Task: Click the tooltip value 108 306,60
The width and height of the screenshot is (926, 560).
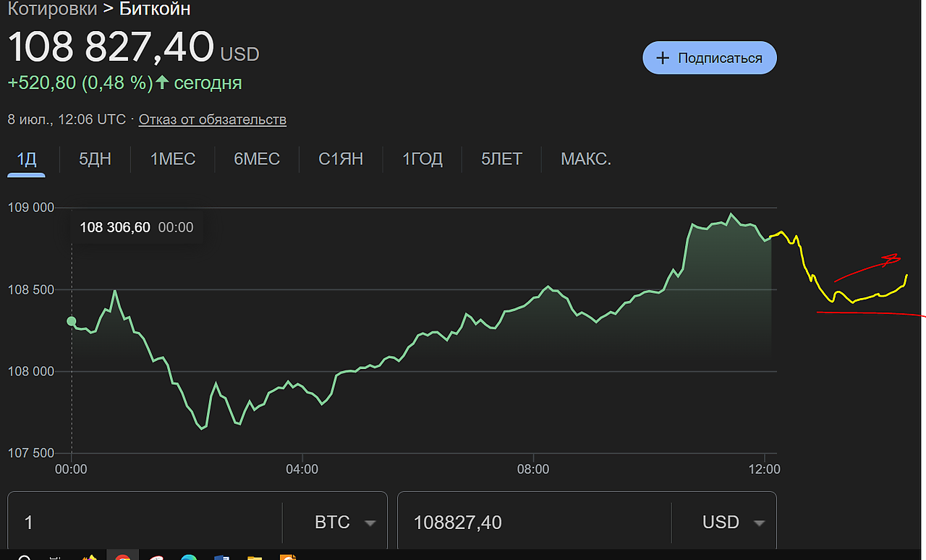Action: coord(115,228)
